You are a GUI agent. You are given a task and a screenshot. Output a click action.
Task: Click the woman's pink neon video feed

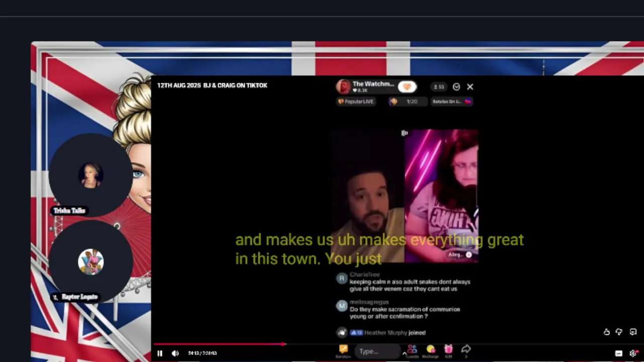pos(441,196)
